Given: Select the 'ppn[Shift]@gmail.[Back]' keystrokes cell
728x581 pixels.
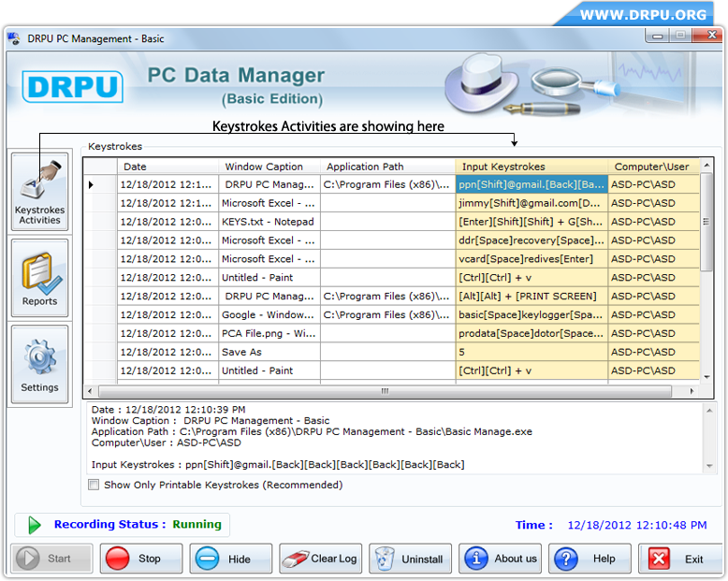Looking at the screenshot, I should pos(531,184).
